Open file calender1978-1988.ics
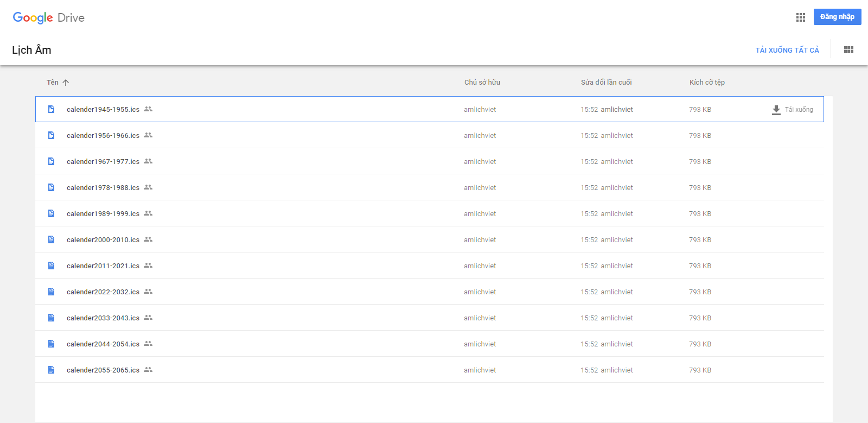The height and width of the screenshot is (423, 868). (x=103, y=187)
